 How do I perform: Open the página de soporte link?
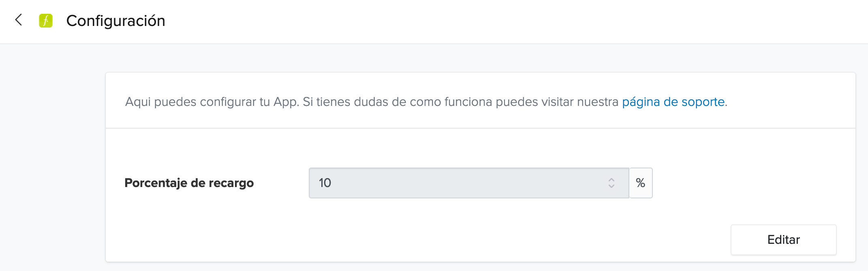point(673,102)
